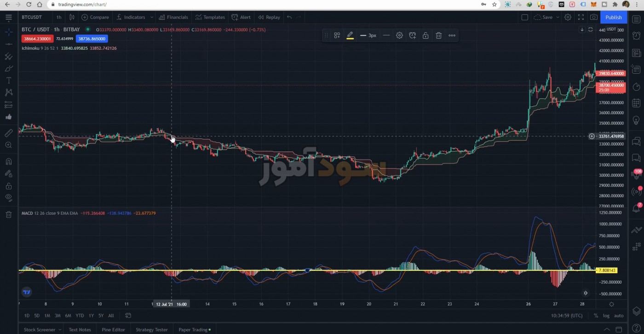This screenshot has width=644, height=334.
Task: Open the alerts clock panel icon
Action: [x=636, y=35]
